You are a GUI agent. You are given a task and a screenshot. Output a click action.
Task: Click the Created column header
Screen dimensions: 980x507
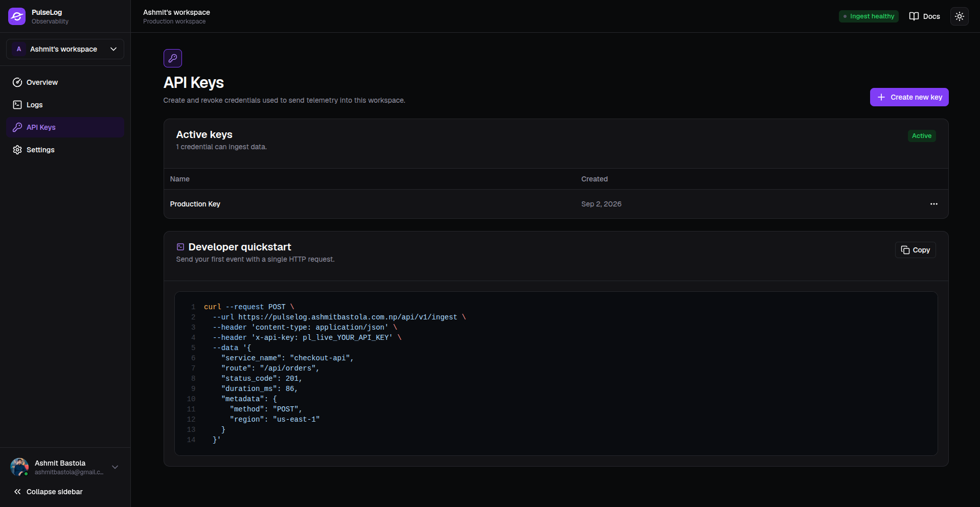pos(595,179)
